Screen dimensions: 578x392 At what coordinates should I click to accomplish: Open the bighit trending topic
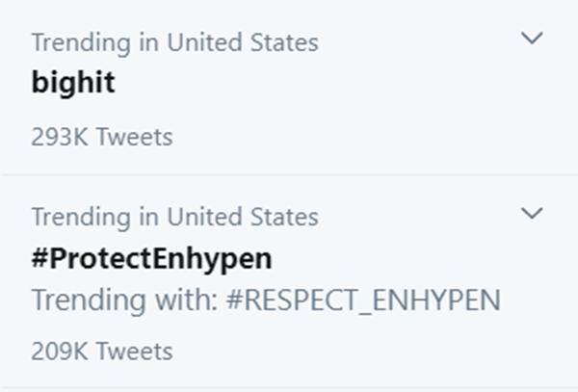[x=72, y=83]
